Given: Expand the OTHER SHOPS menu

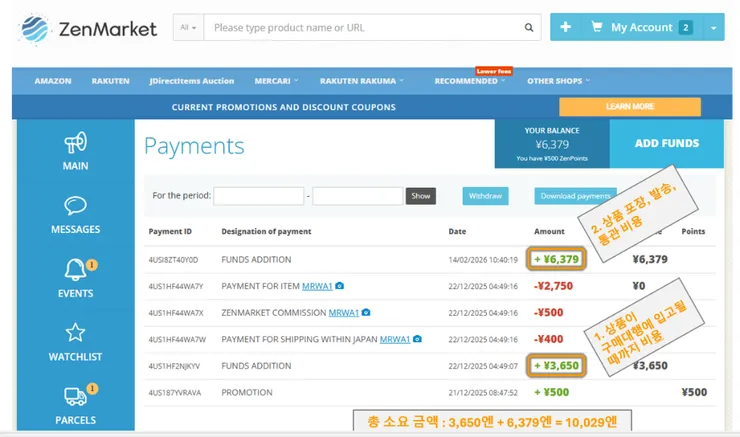Looking at the screenshot, I should 558,81.
